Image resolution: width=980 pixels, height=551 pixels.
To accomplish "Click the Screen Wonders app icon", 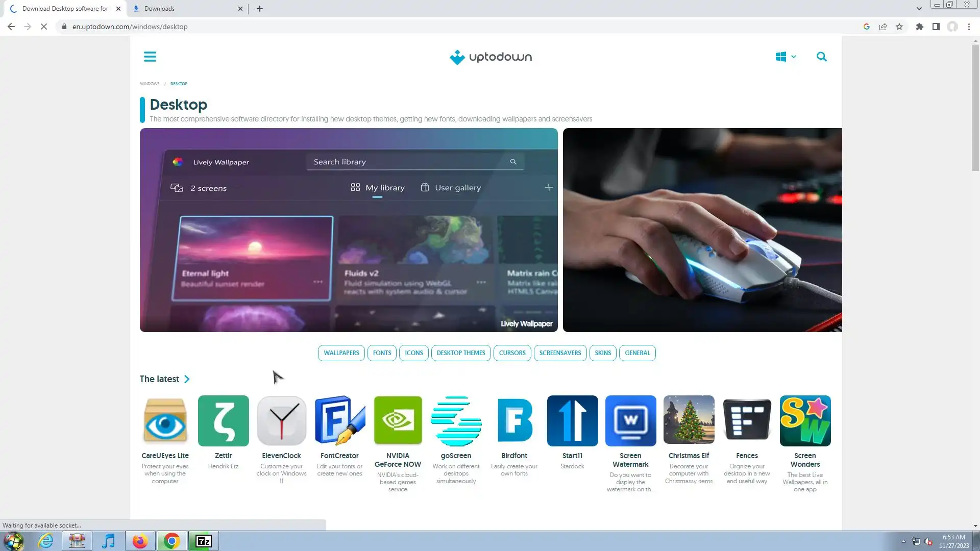I will tap(805, 421).
